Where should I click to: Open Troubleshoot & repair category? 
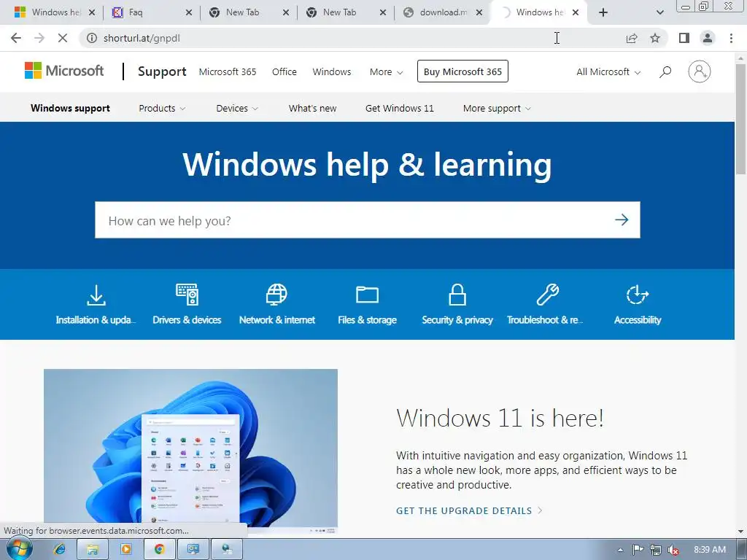[x=546, y=305]
